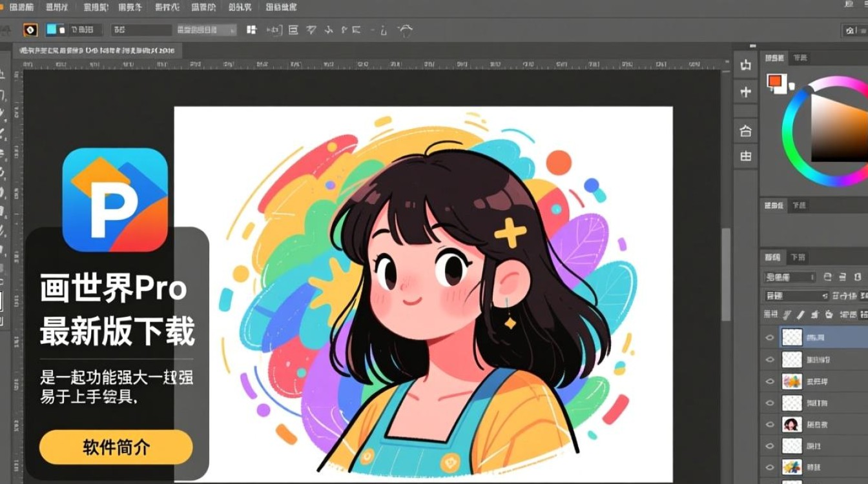868x484 pixels.
Task: Click the lock brush icon in layers panel
Action: [x=801, y=315]
